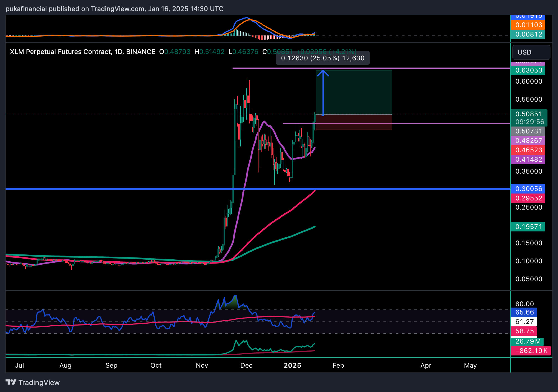Click the low value L0.46376
Image resolution: width=558 pixels, height=392 pixels.
tap(243, 52)
